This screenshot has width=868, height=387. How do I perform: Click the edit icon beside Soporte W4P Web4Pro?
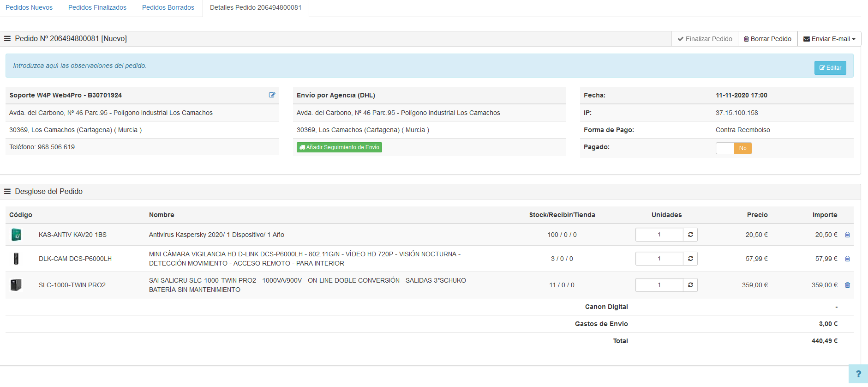(x=272, y=95)
